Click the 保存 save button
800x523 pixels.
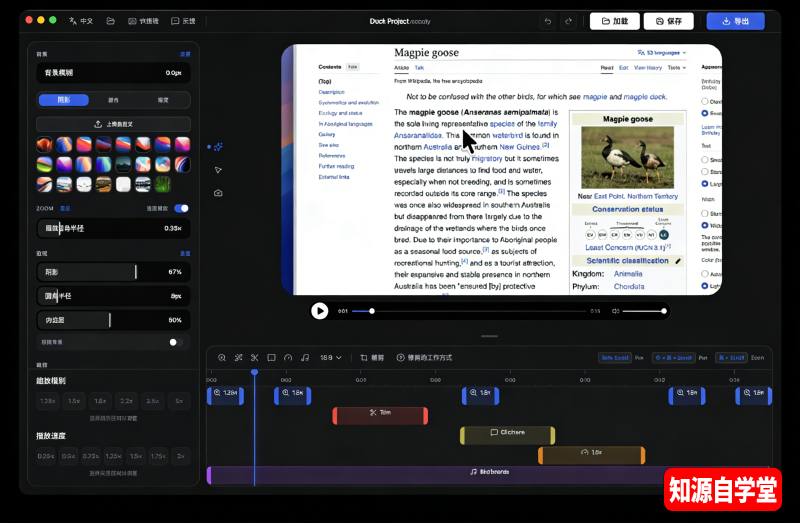[x=669, y=21]
